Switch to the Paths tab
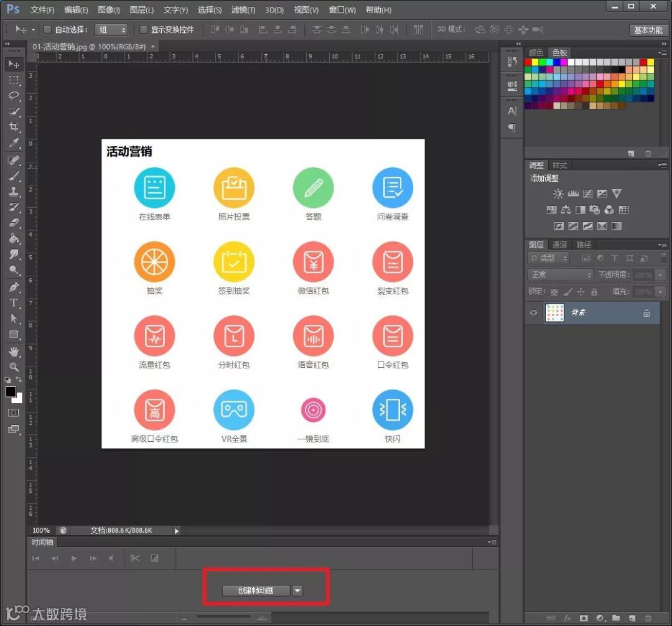Viewport: 672px width, 626px height. 583,245
